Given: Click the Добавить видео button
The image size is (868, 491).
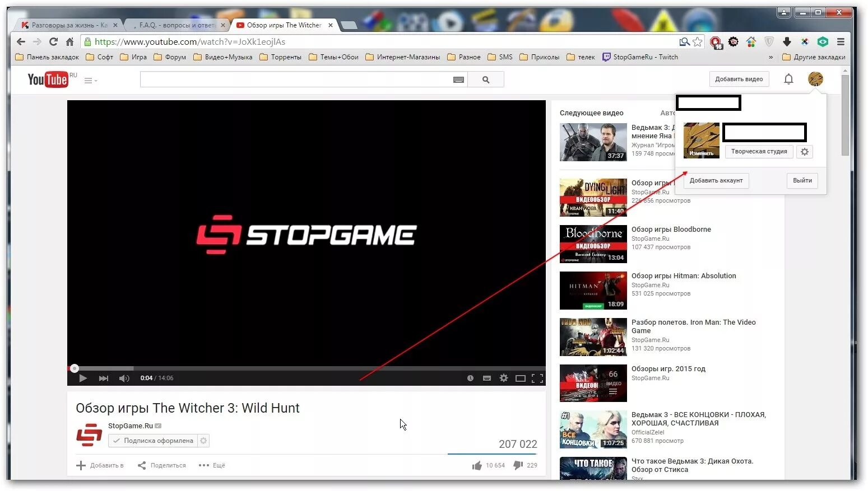Looking at the screenshot, I should coord(739,79).
